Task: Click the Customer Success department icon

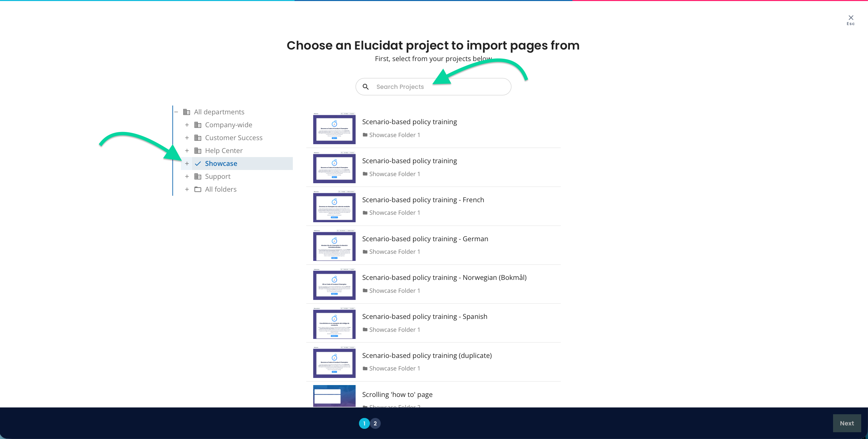Action: 198,138
